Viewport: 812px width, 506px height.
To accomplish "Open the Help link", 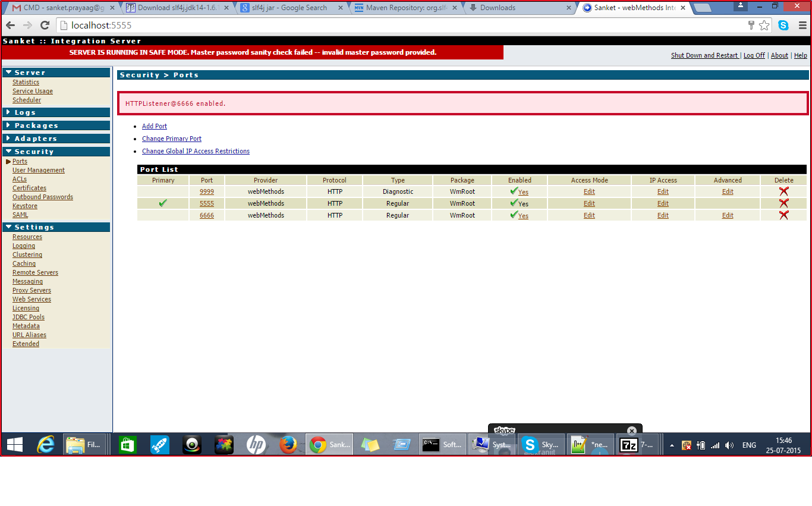I will pos(801,55).
